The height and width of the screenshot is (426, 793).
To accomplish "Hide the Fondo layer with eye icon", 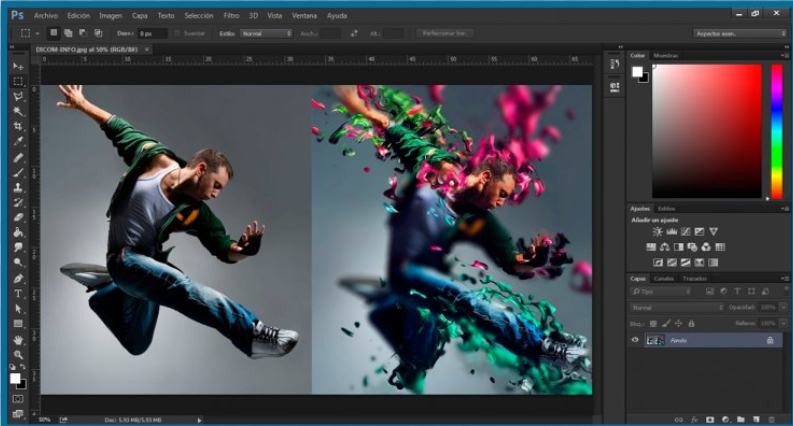I will [x=635, y=340].
